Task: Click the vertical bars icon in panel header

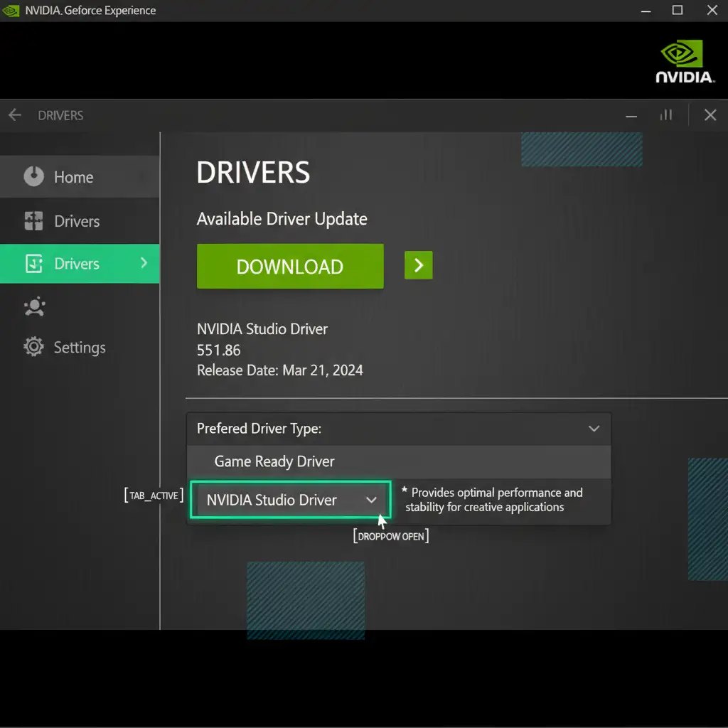Action: [666, 115]
